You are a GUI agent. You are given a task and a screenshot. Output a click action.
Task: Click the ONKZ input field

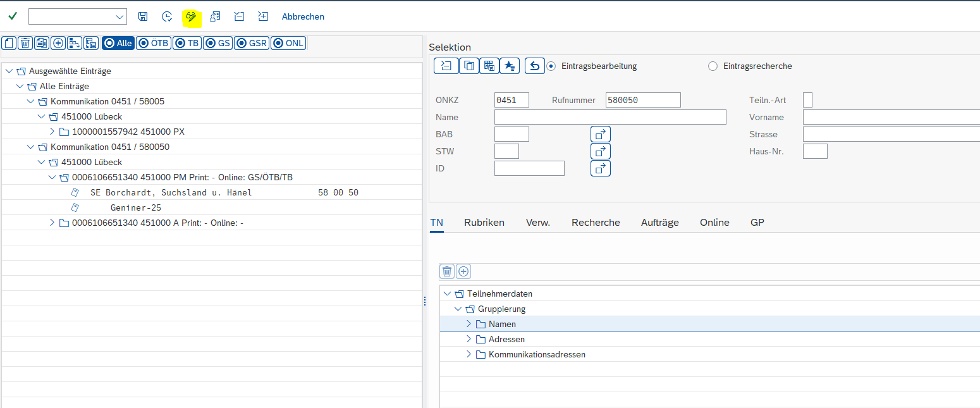click(x=511, y=100)
